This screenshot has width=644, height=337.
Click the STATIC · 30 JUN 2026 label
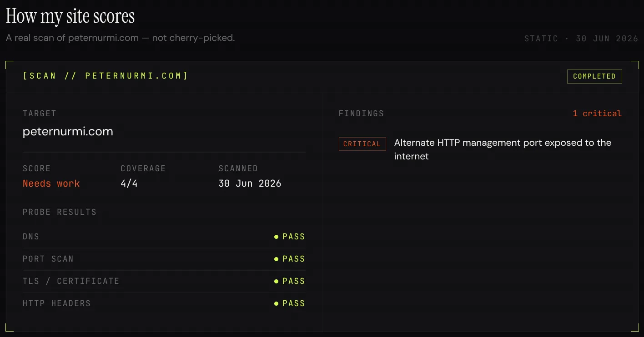581,39
